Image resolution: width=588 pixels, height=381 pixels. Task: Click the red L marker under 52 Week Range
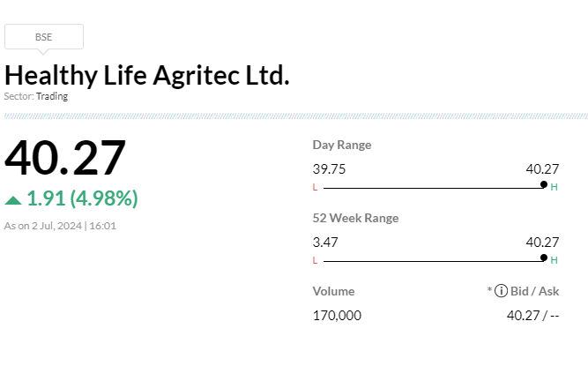point(315,260)
